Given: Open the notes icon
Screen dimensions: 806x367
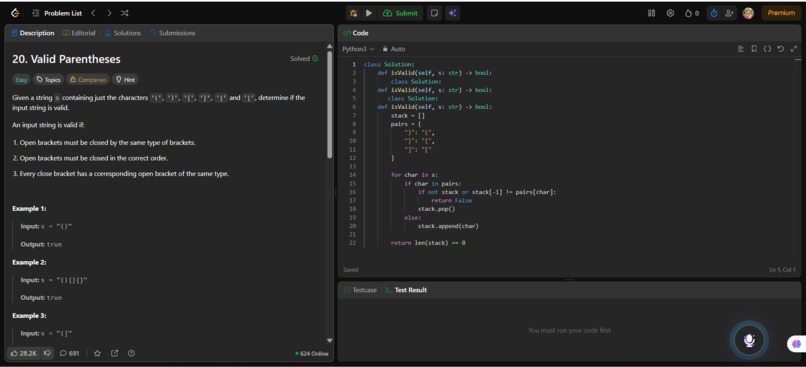Looking at the screenshot, I should pyautogui.click(x=434, y=13).
